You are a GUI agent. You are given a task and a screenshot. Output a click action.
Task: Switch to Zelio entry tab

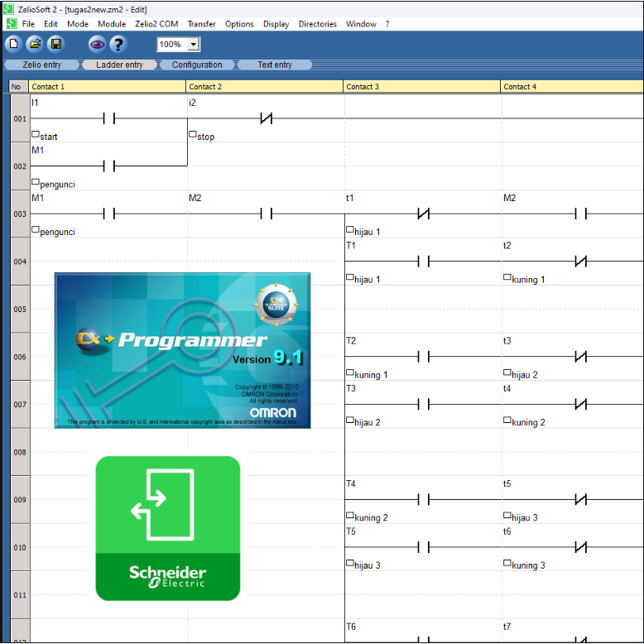pos(41,65)
